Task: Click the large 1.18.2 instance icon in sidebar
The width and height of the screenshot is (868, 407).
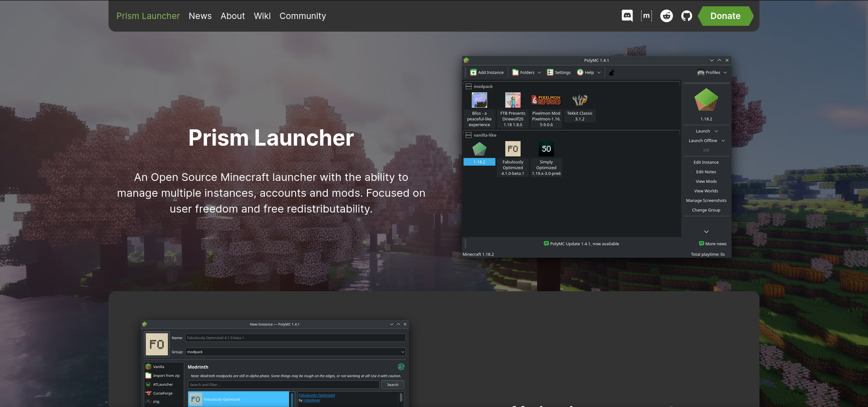Action: coord(706,100)
